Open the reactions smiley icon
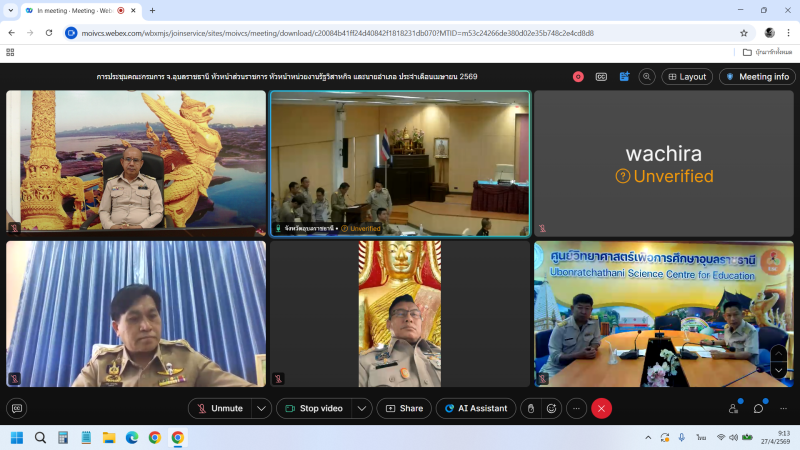 click(551, 408)
